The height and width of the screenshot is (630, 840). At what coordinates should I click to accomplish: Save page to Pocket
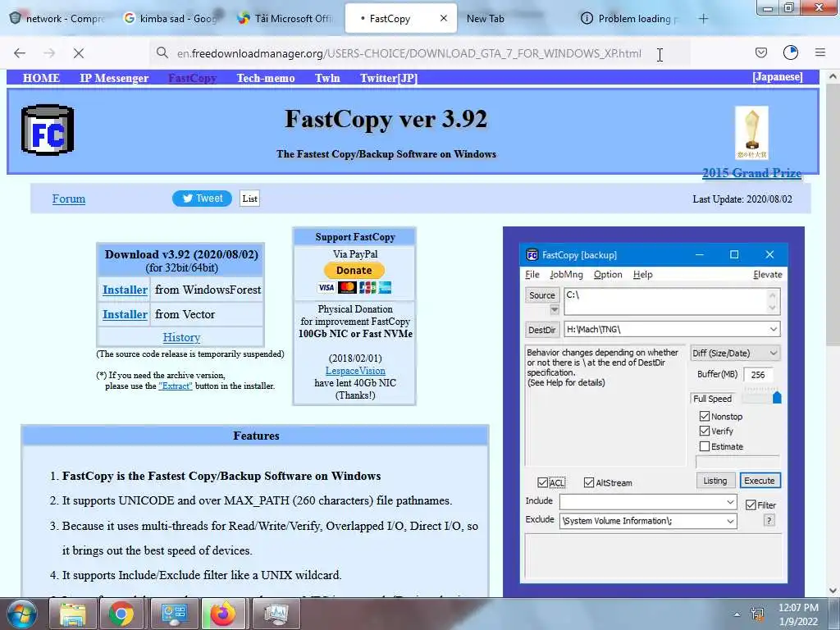pyautogui.click(x=761, y=52)
